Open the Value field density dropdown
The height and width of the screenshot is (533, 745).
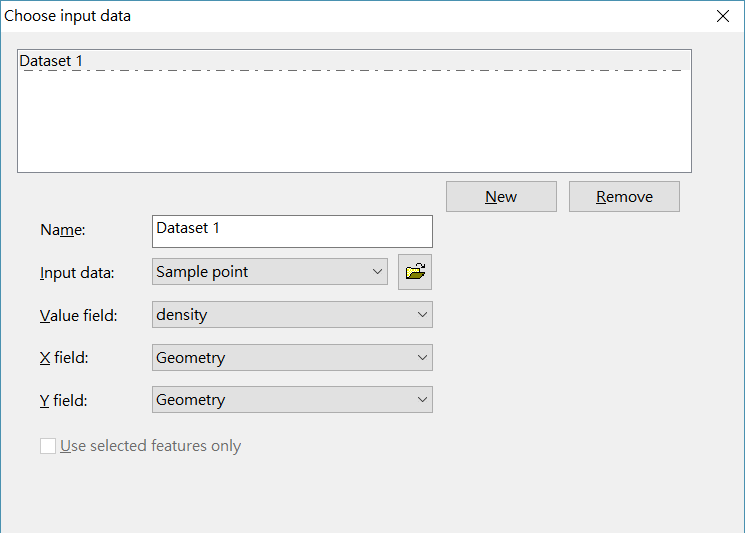[292, 314]
